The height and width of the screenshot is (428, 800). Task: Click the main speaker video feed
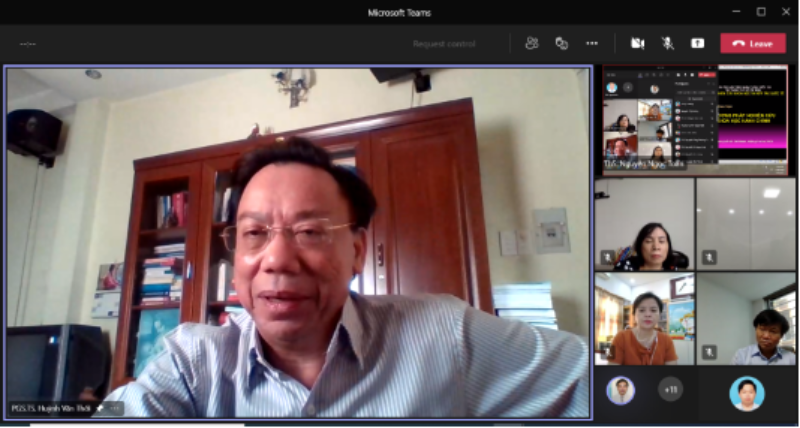tap(298, 240)
